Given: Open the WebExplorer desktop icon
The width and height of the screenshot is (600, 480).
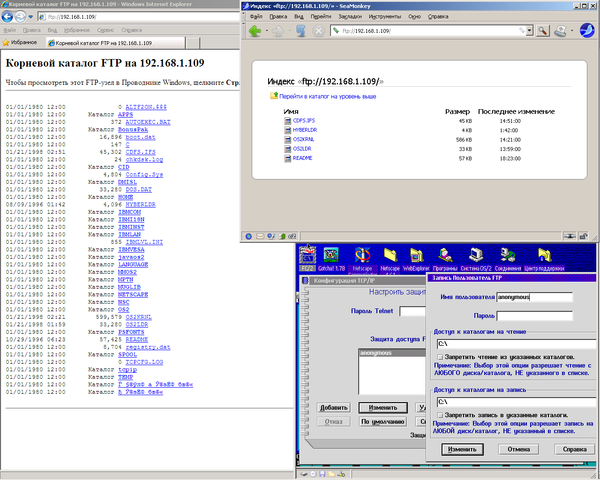Looking at the screenshot, I should pos(415,256).
